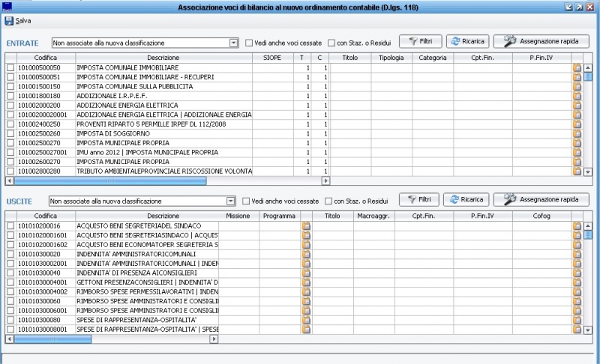Viewport: 600px width, 364px height.
Task: Click the Salva floppy disk icon
Action: (x=9, y=20)
